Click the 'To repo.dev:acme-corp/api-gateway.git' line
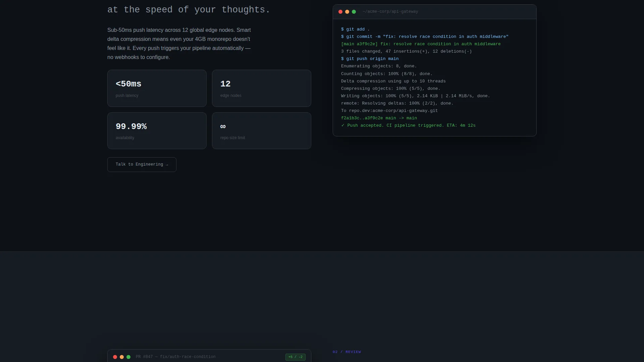 pos(389,111)
